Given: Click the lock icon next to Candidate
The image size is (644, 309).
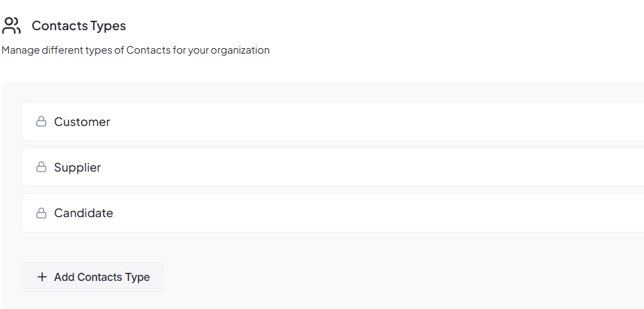Looking at the screenshot, I should coord(42,213).
